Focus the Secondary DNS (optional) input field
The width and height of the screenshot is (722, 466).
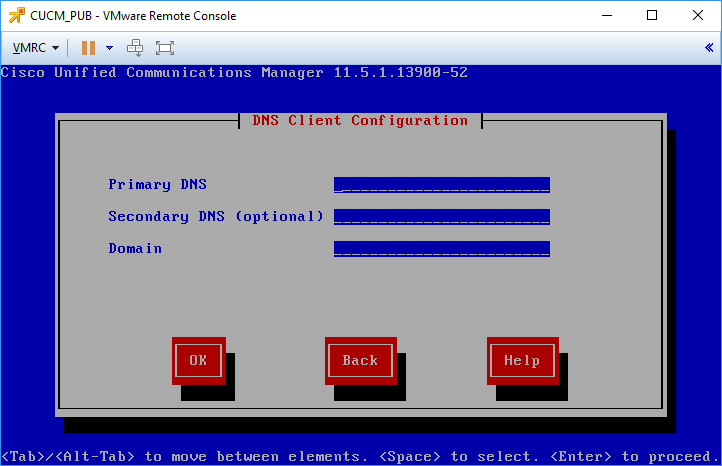[x=442, y=216]
